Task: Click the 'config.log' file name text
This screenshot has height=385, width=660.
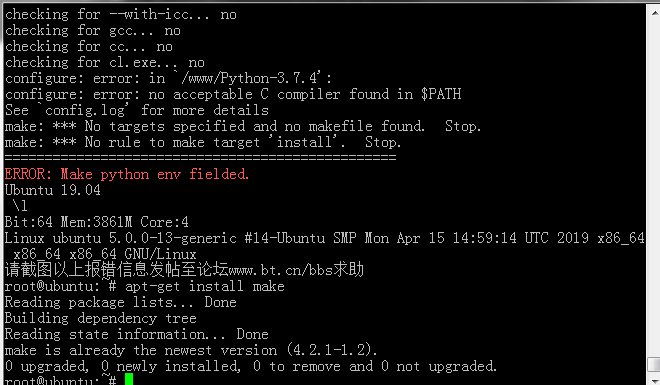Action: [x=85, y=111]
